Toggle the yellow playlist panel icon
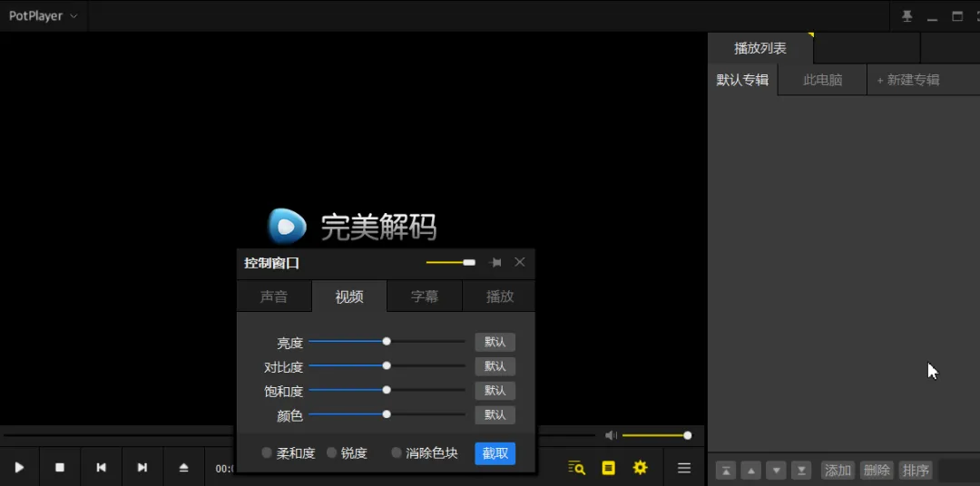Viewport: 980px width, 486px height. point(608,467)
